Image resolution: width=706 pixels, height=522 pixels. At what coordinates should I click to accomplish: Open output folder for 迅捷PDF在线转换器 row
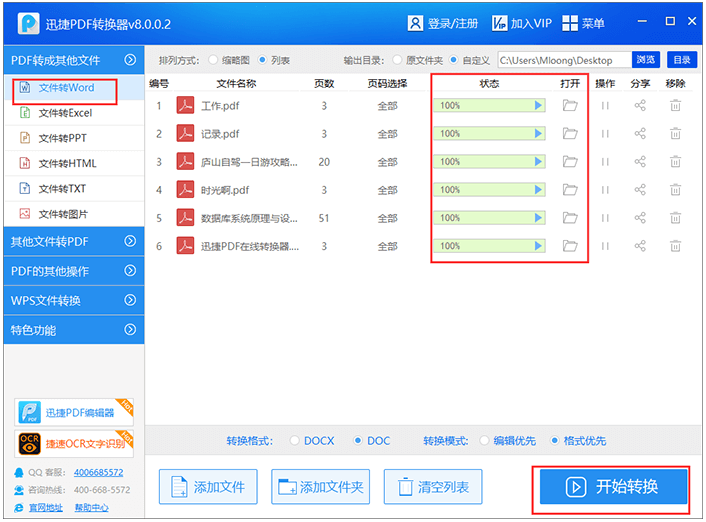[570, 246]
